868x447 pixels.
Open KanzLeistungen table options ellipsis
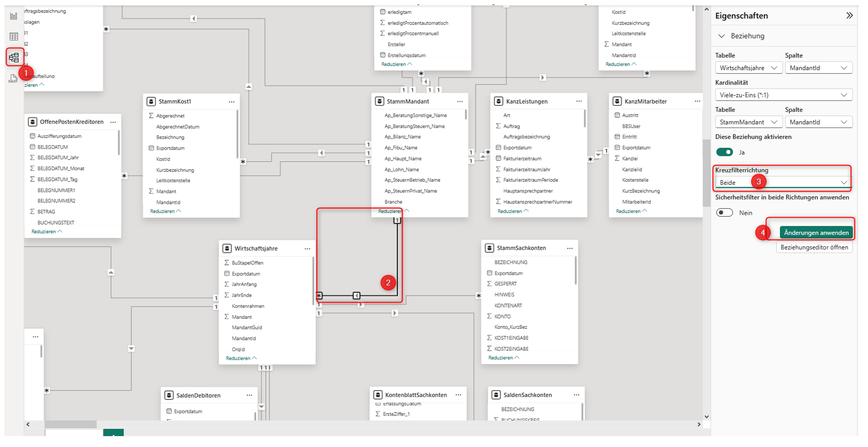click(x=579, y=101)
